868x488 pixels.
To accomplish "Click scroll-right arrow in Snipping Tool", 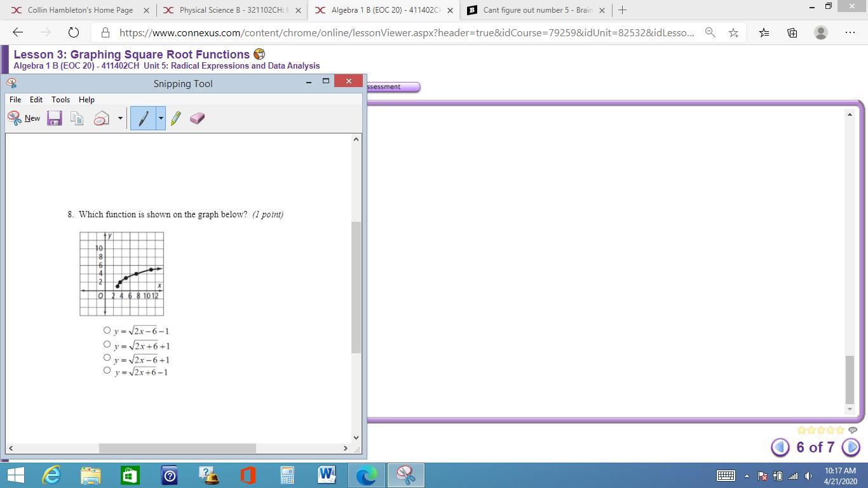I will 345,448.
